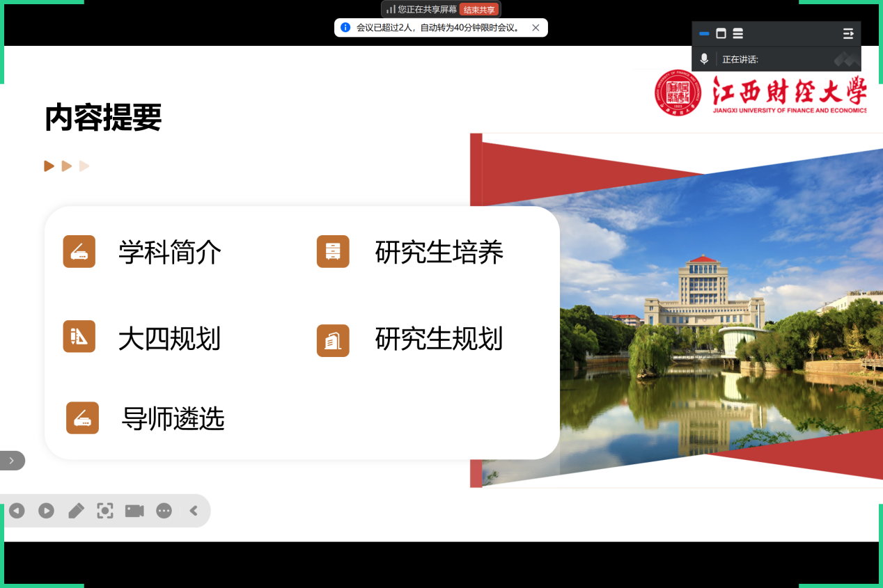Switch to stacked list view in floating panel
Screen dimensions: 883x588
[x=738, y=33]
